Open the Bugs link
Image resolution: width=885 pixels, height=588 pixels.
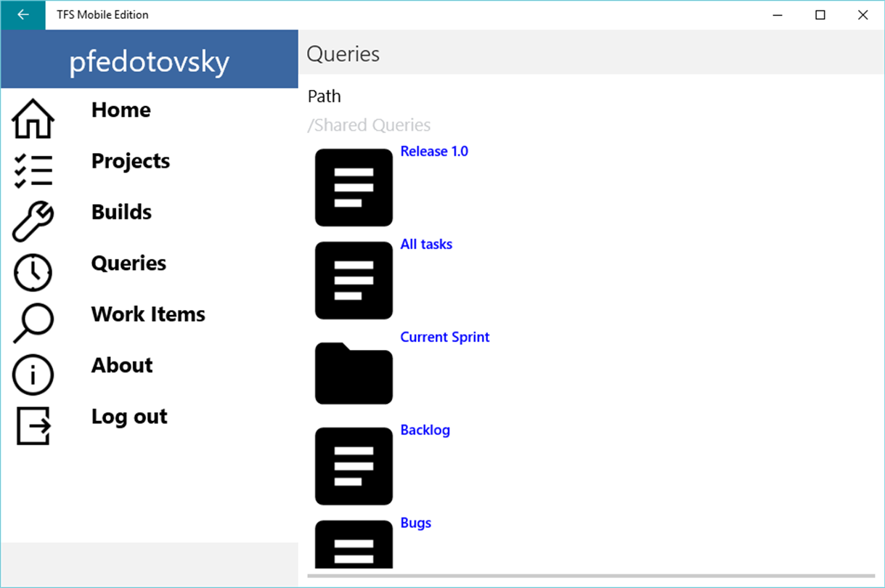coord(416,523)
